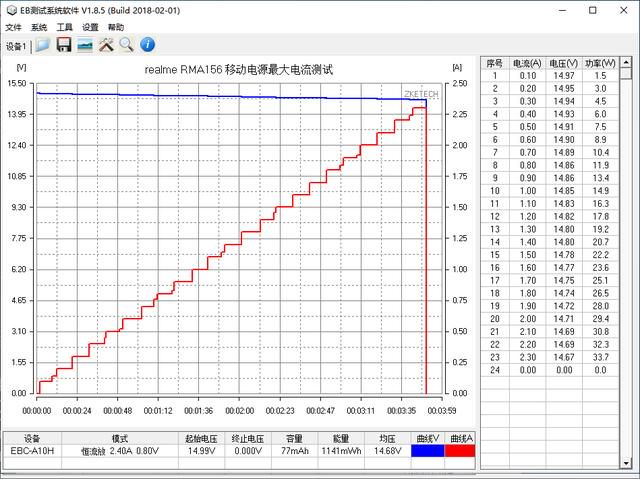640x479 pixels.
Task: Click the open file toolbar icon
Action: (x=43, y=45)
